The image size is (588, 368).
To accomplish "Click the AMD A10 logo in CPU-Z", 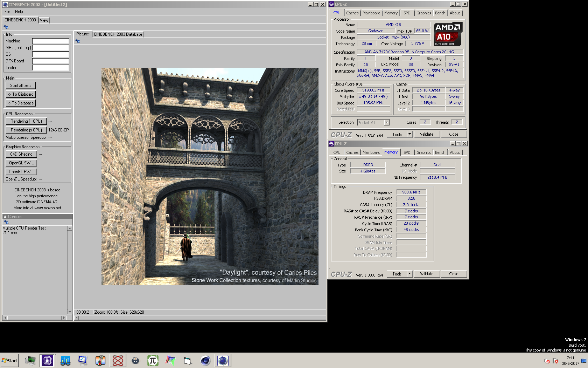I will coord(448,34).
